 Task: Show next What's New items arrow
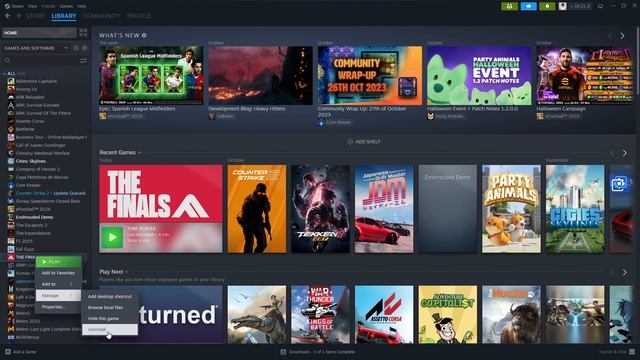click(x=622, y=36)
